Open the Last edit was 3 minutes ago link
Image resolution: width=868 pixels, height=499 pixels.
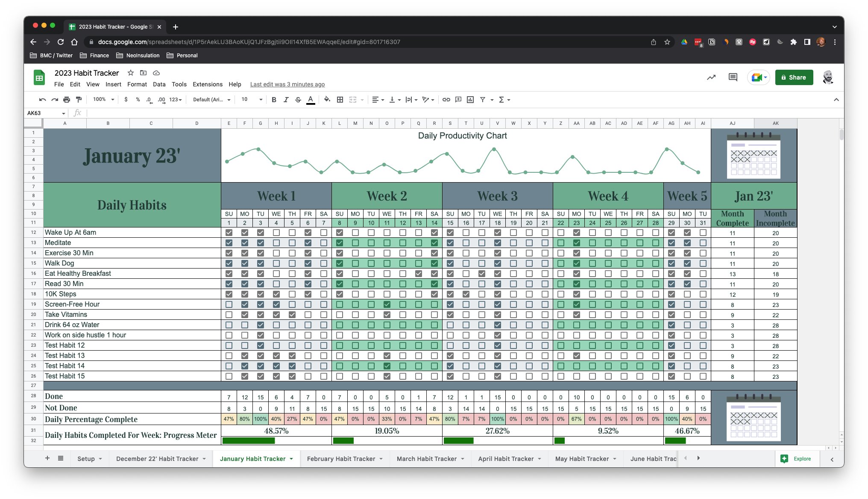point(287,84)
